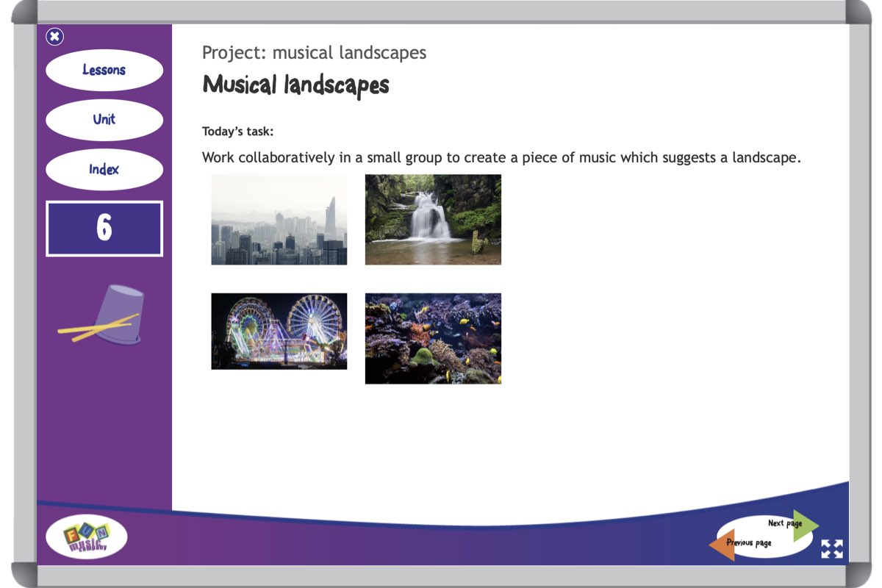Open the coral reef underwater image
The image size is (882, 588).
433,339
